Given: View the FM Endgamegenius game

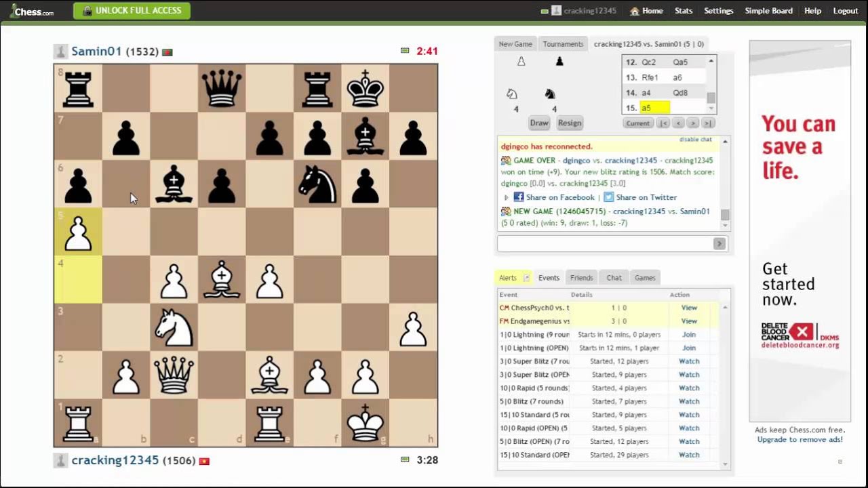Looking at the screenshot, I should tap(689, 321).
